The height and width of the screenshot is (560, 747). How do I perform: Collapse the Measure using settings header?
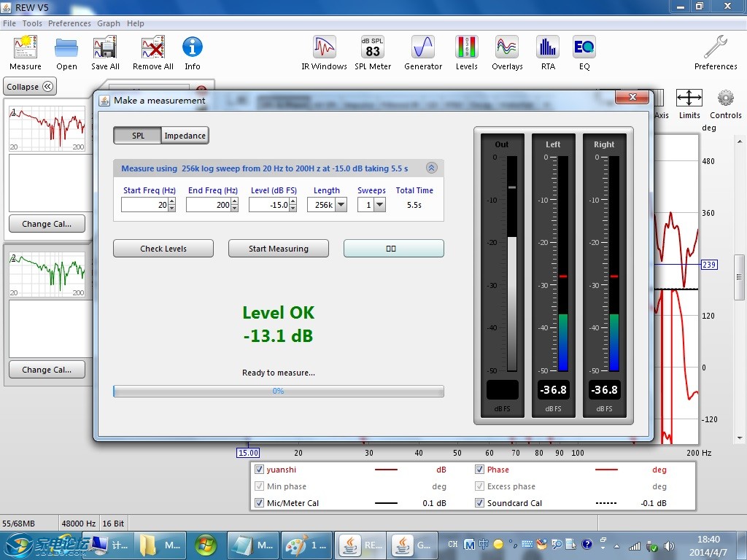tap(432, 168)
